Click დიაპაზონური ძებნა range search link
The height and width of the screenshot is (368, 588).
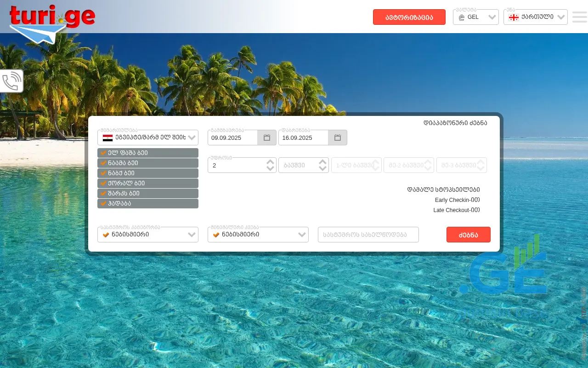click(x=455, y=123)
